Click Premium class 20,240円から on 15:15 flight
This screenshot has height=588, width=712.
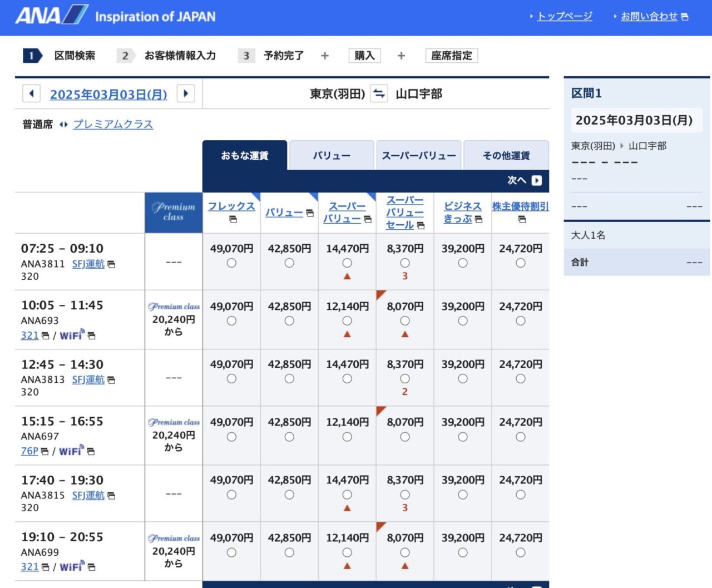[x=174, y=435]
